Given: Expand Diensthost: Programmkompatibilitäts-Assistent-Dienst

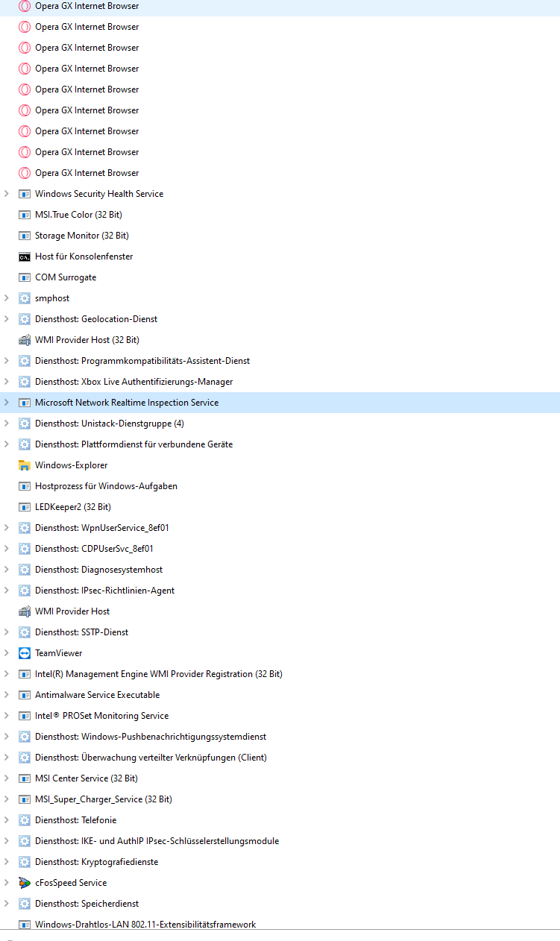Looking at the screenshot, I should [7, 361].
